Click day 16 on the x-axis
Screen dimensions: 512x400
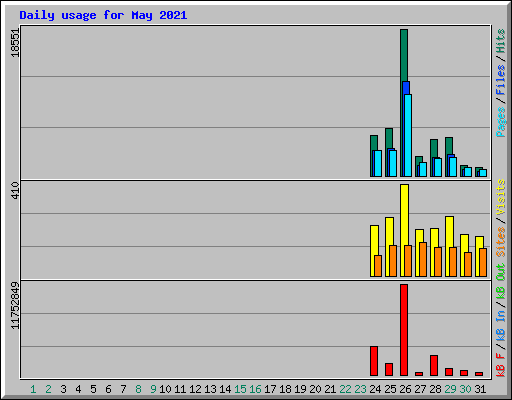pyautogui.click(x=255, y=389)
